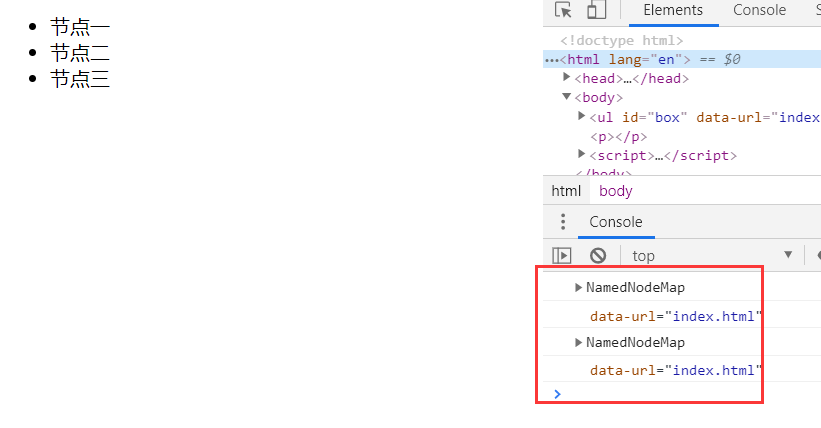Open the Elements tab
The height and width of the screenshot is (428, 821).
click(x=673, y=10)
